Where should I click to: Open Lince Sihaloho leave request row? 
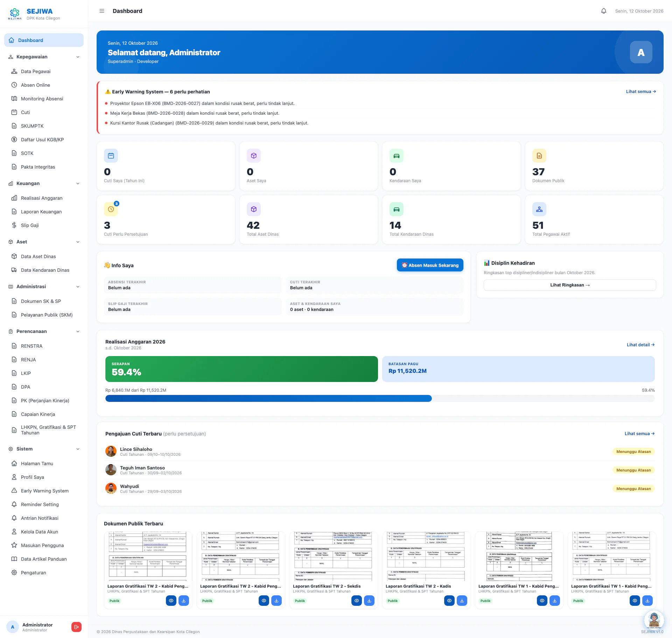(x=380, y=452)
